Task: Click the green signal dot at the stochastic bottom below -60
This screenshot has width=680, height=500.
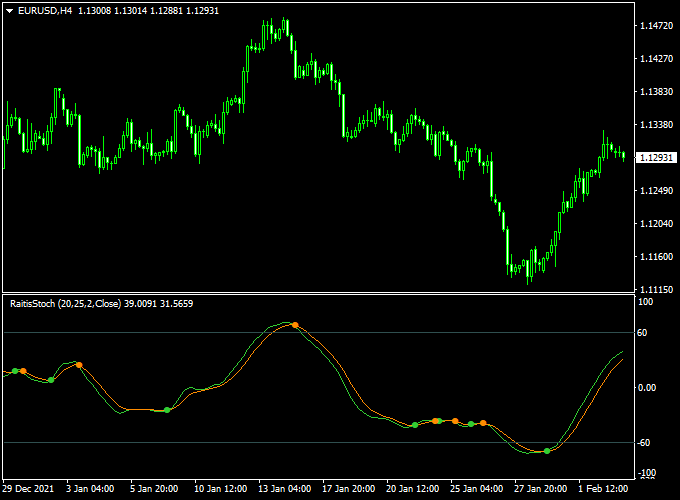Action: 547,451
